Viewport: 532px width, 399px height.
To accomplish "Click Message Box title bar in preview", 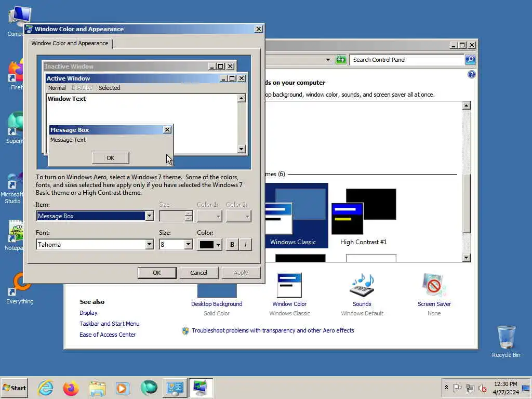I will [x=106, y=130].
